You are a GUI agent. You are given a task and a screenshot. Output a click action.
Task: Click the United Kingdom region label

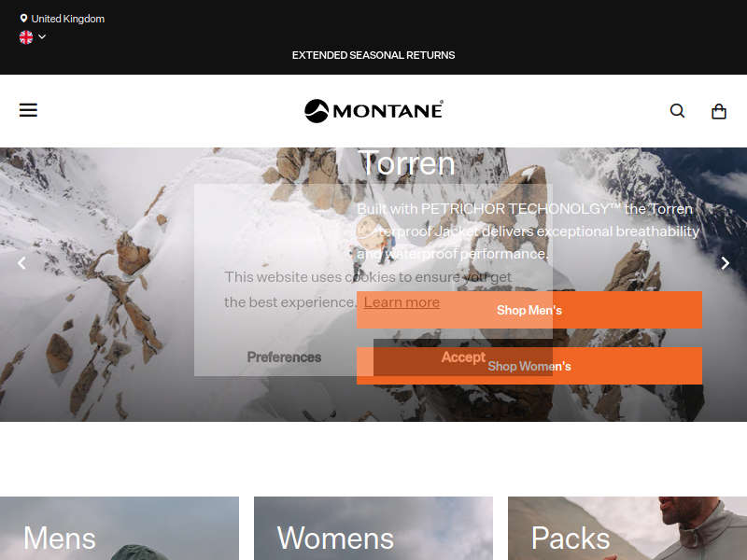(x=67, y=19)
